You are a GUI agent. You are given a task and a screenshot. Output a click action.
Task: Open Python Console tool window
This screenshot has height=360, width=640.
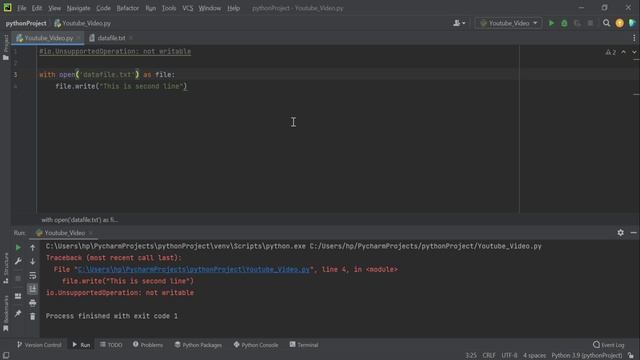(x=256, y=345)
